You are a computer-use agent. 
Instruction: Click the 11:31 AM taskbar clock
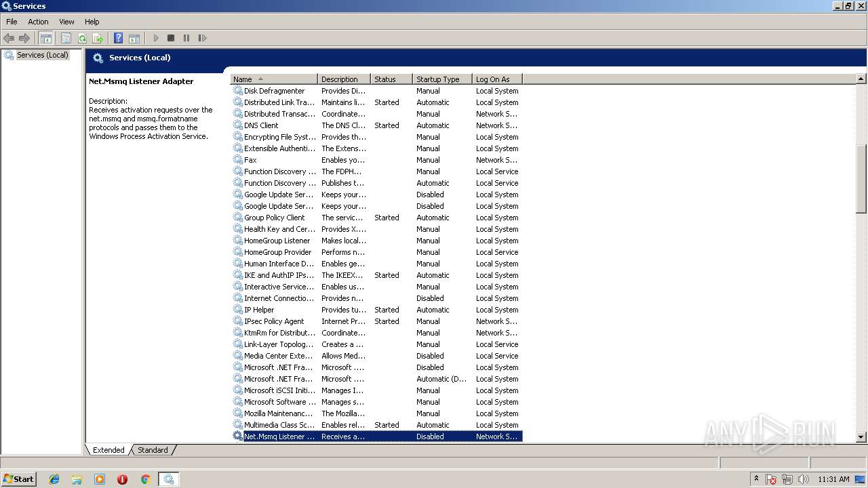[x=833, y=479]
